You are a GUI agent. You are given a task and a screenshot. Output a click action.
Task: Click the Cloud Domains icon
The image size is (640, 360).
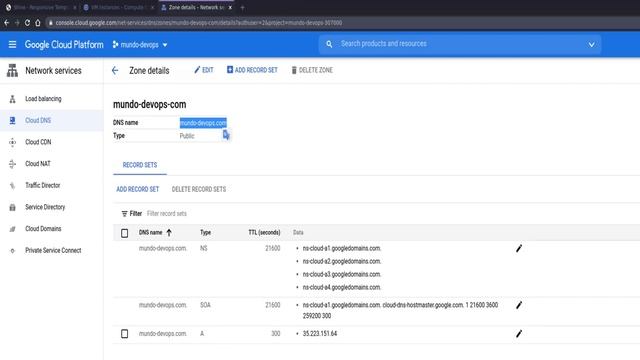point(12,229)
